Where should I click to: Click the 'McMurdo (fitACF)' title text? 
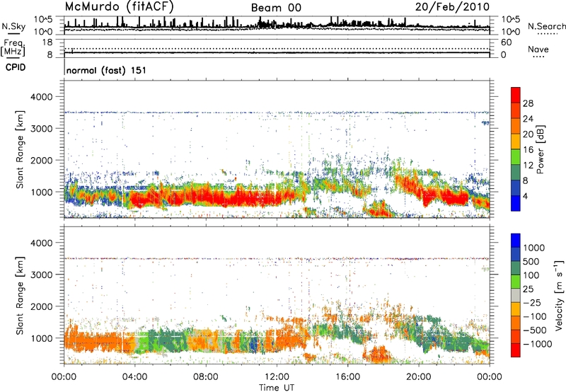pyautogui.click(x=120, y=6)
